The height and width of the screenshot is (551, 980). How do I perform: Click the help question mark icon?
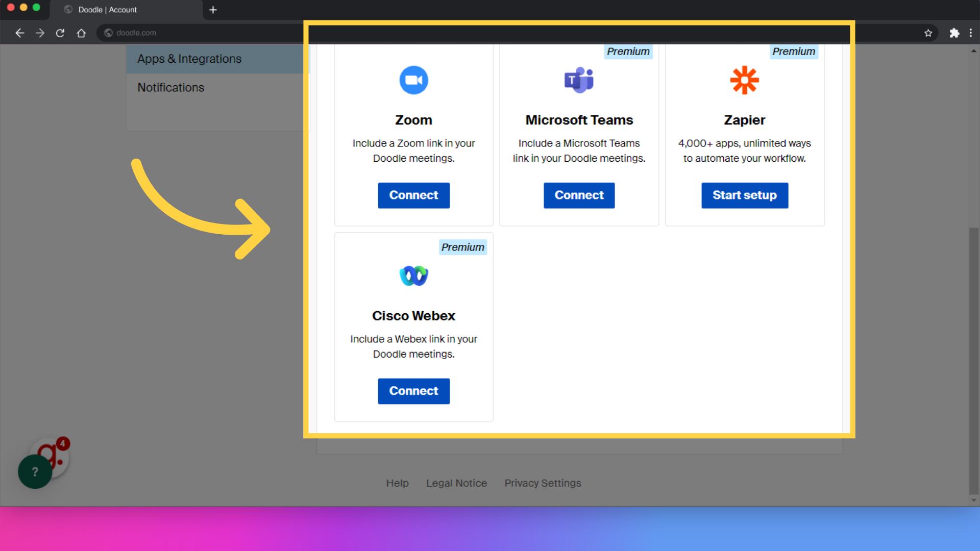click(35, 471)
